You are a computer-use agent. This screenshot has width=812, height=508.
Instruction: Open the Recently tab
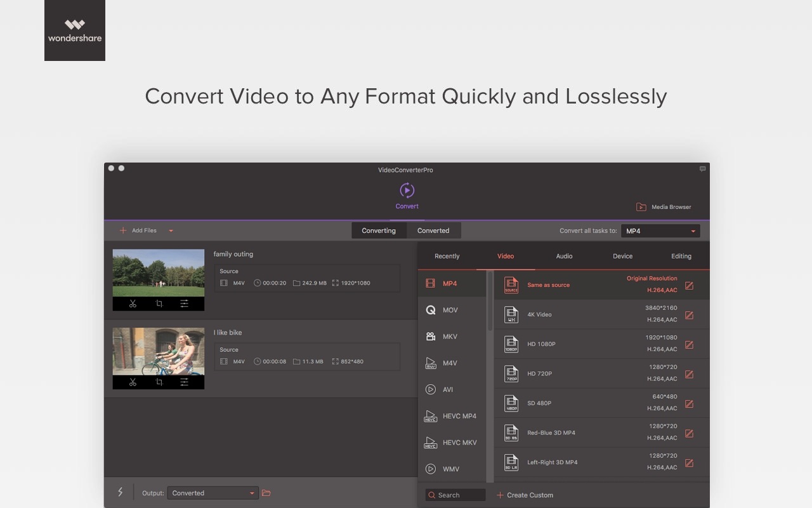tap(447, 256)
